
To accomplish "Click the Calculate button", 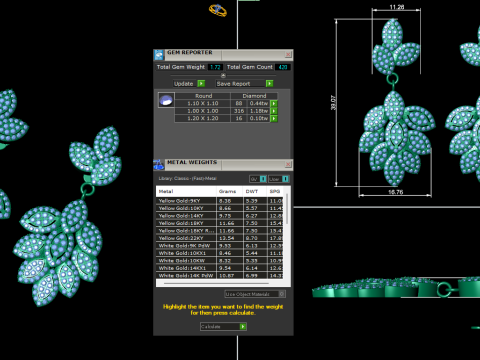I will [x=223, y=327].
